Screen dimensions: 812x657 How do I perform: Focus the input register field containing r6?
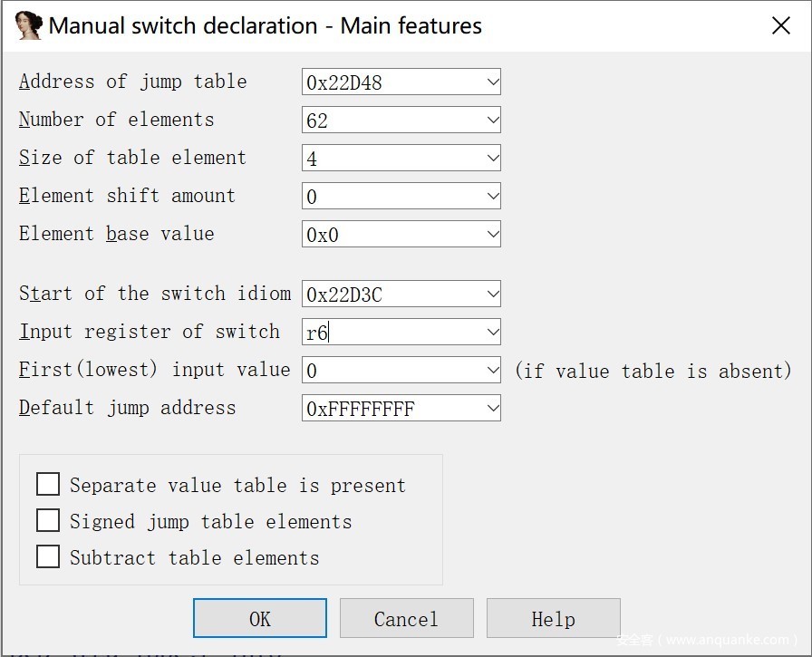pyautogui.click(x=391, y=333)
